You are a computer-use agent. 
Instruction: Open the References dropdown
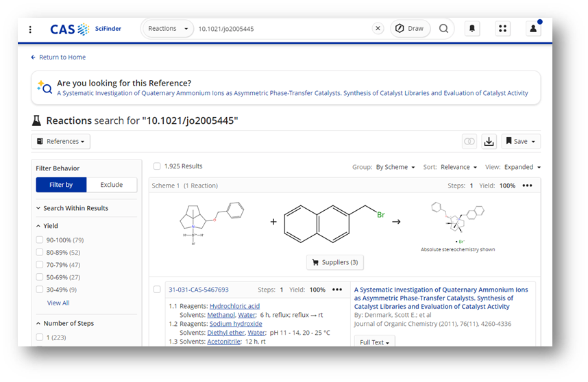pos(61,141)
